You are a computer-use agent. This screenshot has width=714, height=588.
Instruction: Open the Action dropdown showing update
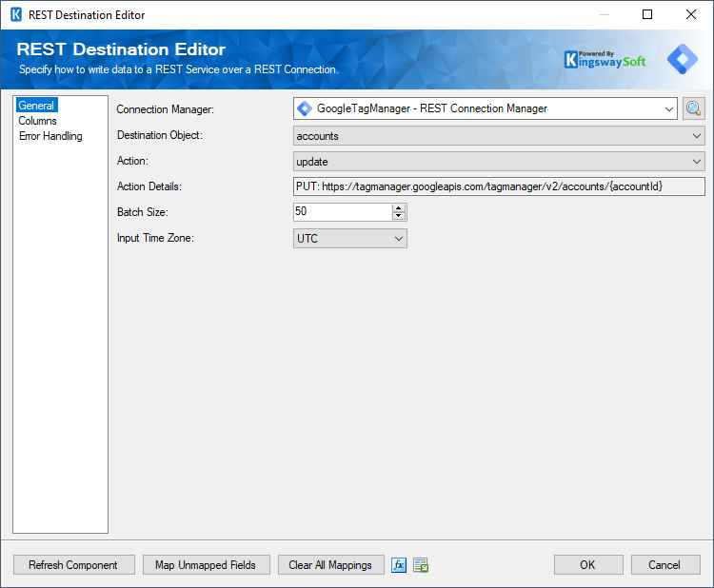point(696,162)
